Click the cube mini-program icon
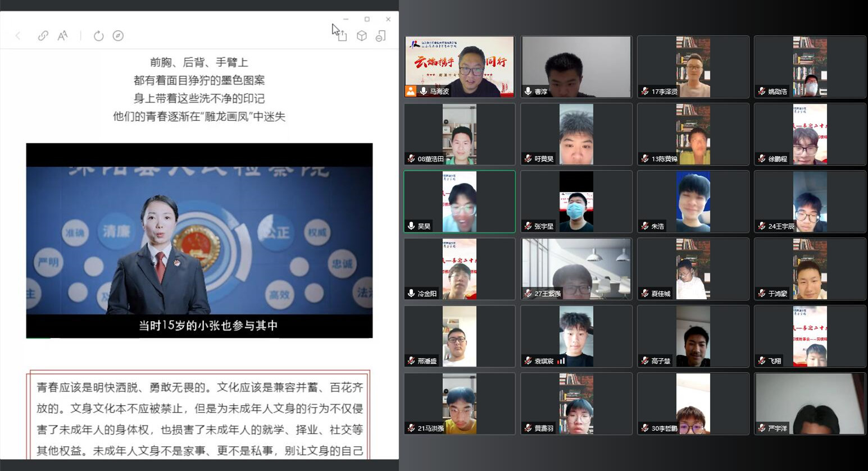This screenshot has height=471, width=868. [362, 36]
